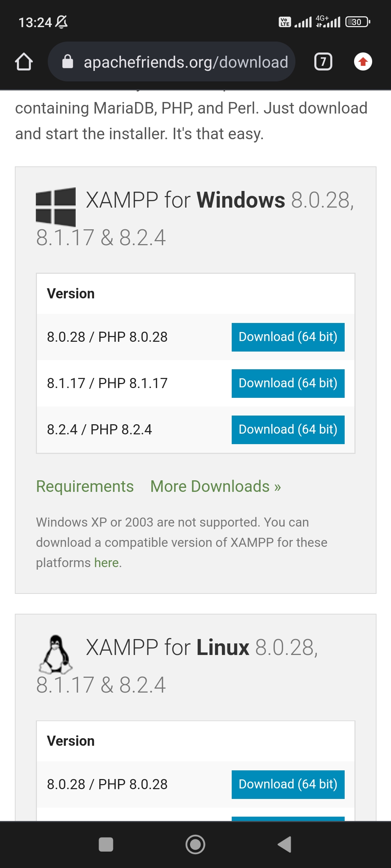Download Windows XAMPP 8.1.17 64 bit

coord(288,383)
